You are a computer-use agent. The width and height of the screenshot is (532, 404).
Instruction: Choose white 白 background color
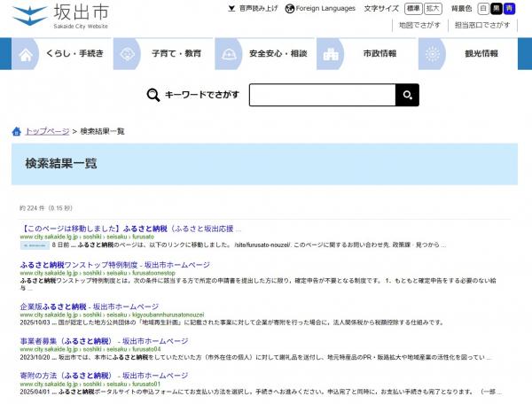[483, 9]
